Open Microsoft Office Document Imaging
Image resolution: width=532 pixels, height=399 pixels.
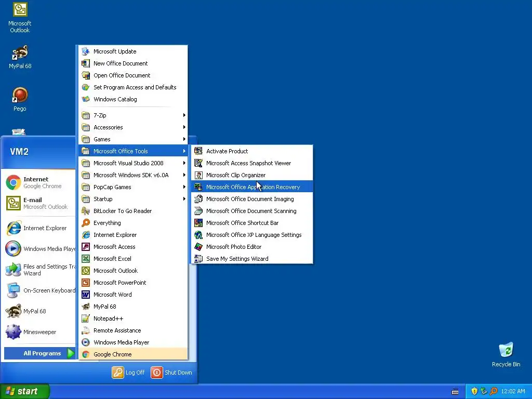[x=252, y=199]
